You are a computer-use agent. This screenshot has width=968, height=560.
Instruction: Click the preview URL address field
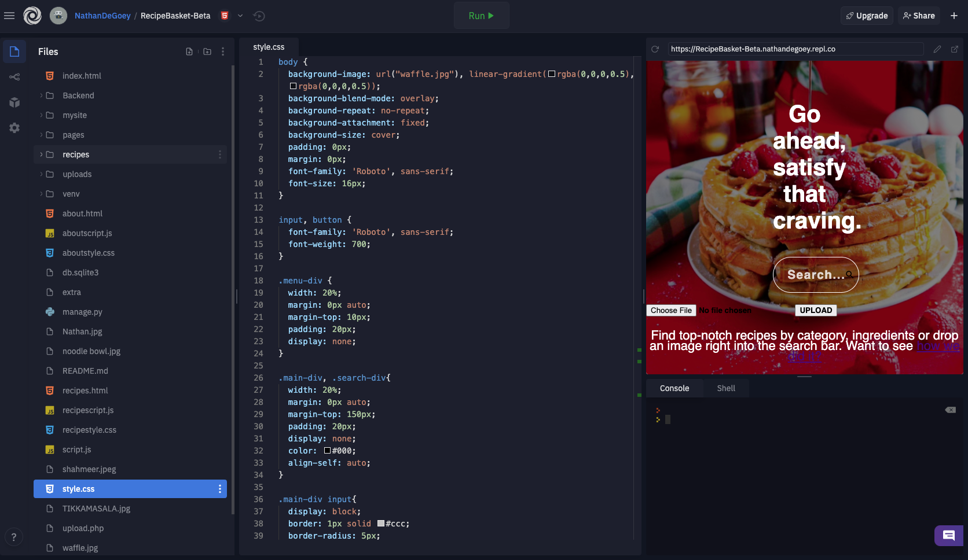[x=795, y=49]
